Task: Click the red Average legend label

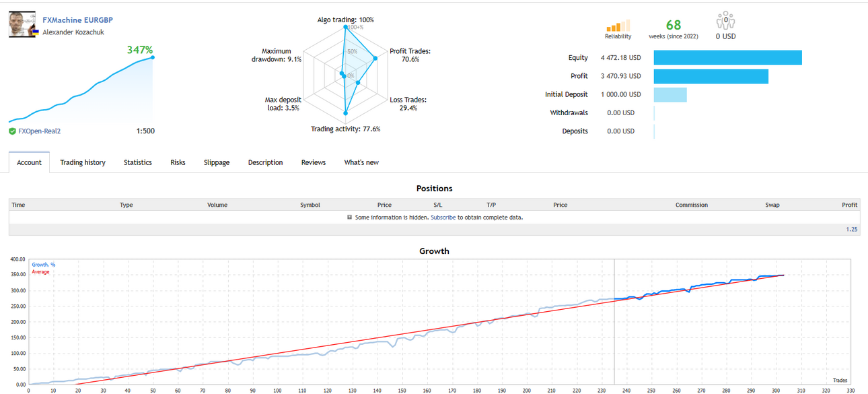Action: click(x=40, y=272)
